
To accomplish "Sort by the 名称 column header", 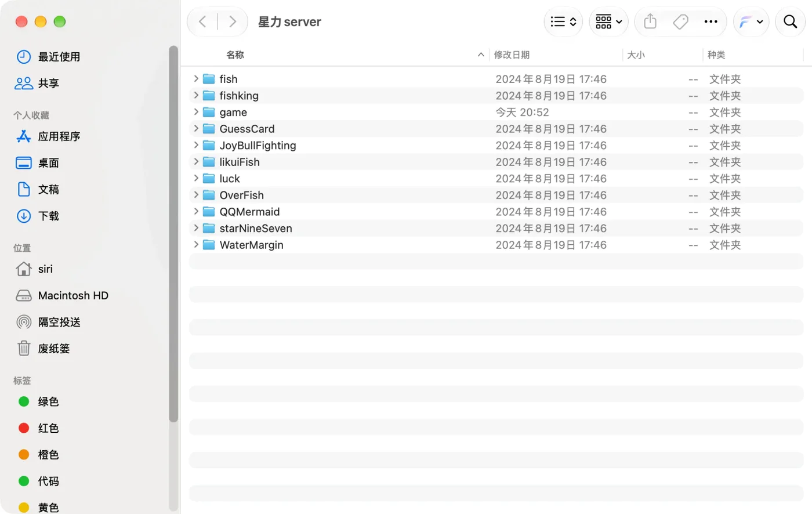I will tap(235, 55).
